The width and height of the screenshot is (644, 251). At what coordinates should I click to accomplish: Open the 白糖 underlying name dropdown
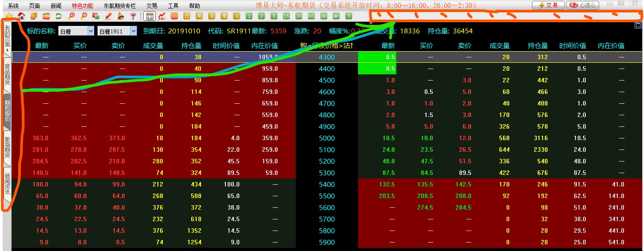coord(91,31)
